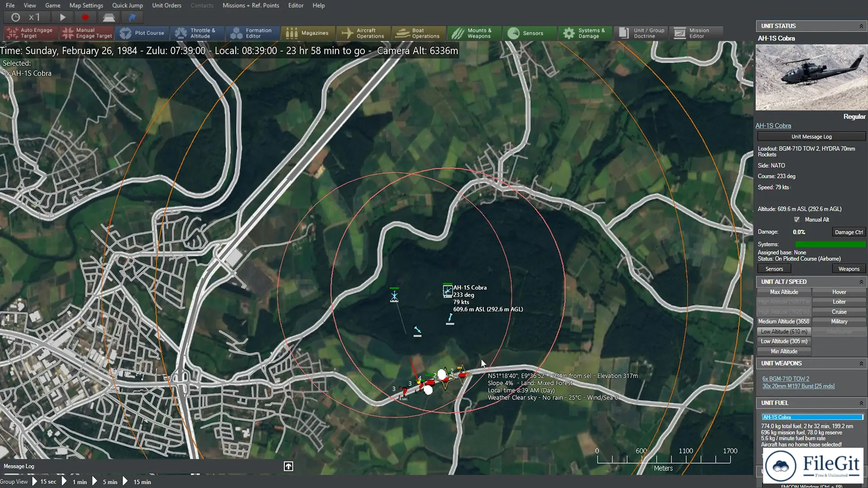The width and height of the screenshot is (868, 488).
Task: Open the Map Settings menu
Action: pyautogui.click(x=86, y=5)
